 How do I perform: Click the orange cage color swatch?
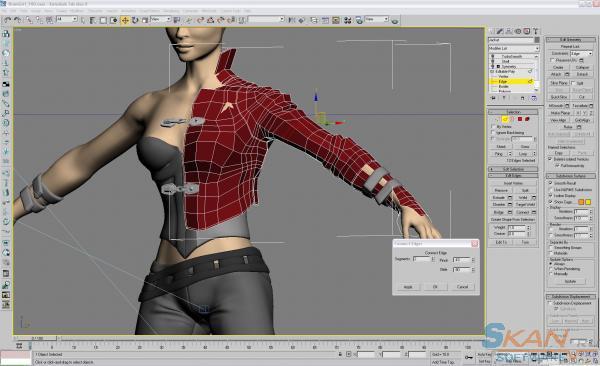coord(581,202)
